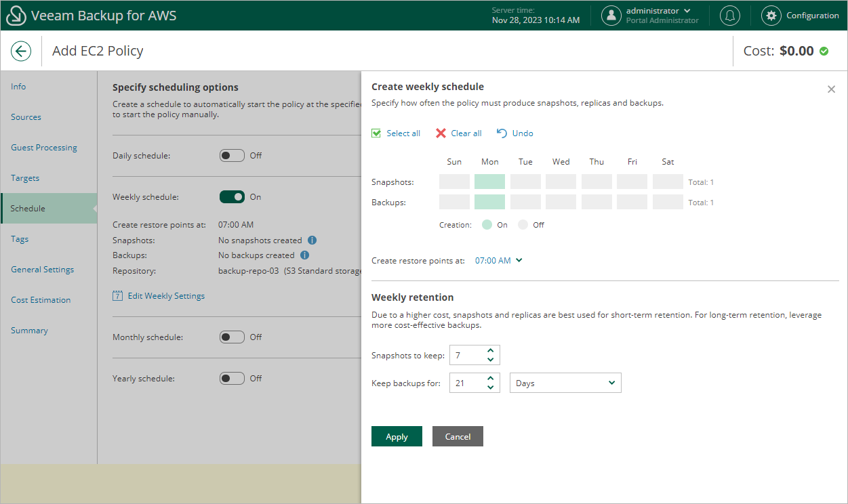Toggle Backups cell for Monday
The height and width of the screenshot is (504, 848).
point(489,202)
